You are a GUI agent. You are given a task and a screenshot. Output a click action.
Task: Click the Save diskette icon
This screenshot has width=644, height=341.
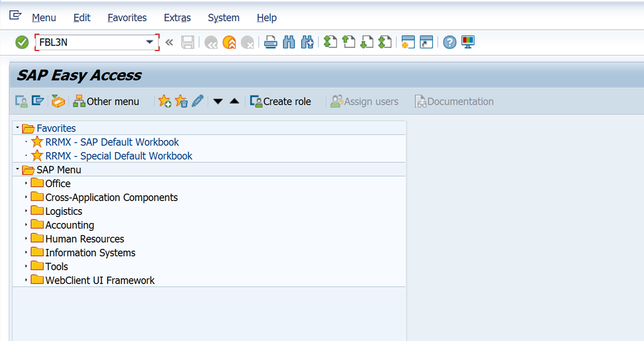[x=188, y=42]
